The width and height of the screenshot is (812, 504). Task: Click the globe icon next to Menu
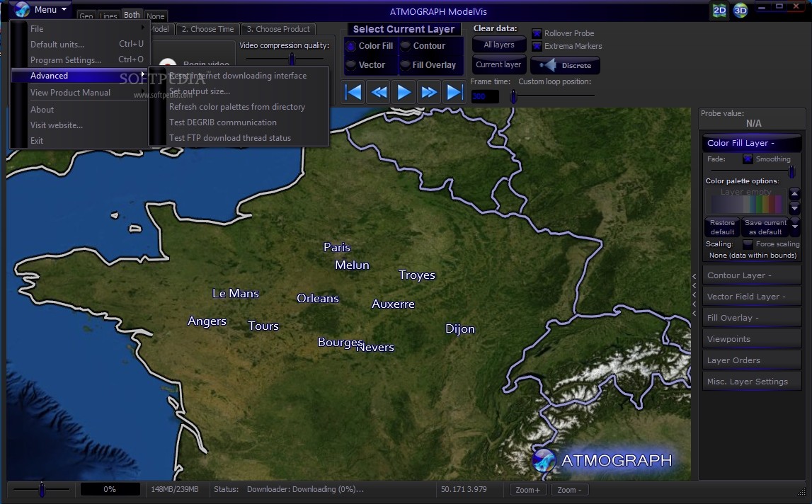(x=22, y=9)
